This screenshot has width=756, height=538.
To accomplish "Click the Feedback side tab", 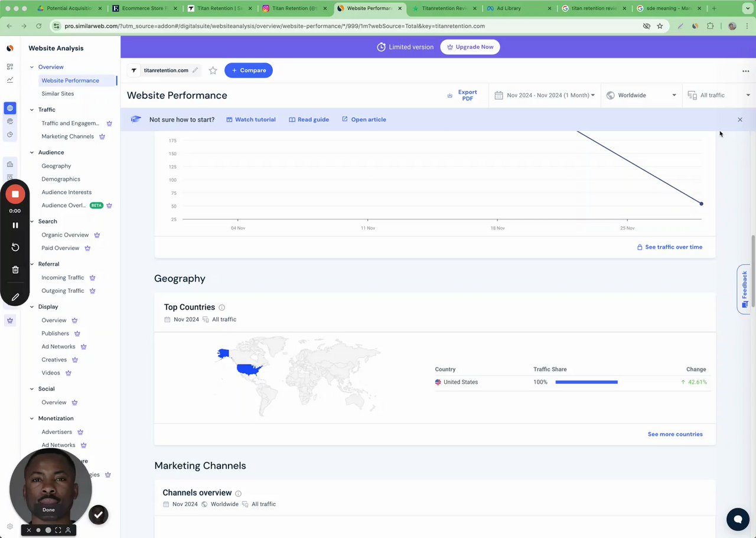I will pos(744,289).
